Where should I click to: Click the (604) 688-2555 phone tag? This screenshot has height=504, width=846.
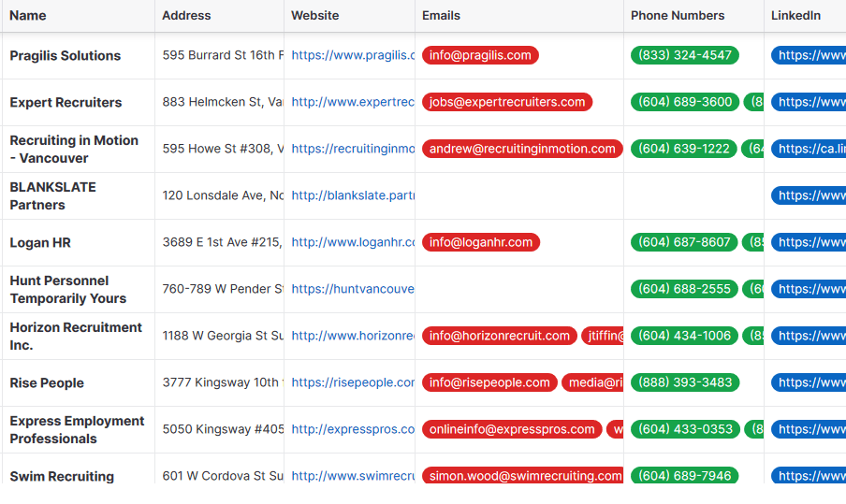point(685,289)
